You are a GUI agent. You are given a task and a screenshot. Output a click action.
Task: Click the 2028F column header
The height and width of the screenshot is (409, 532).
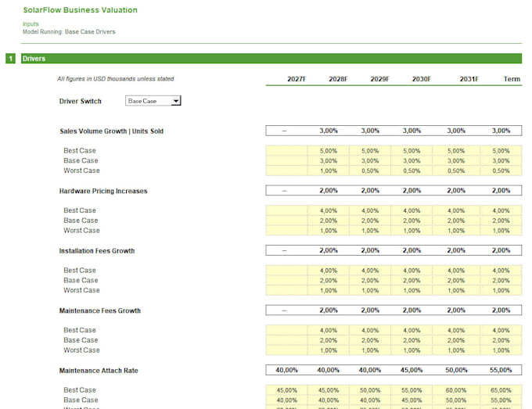coord(338,79)
